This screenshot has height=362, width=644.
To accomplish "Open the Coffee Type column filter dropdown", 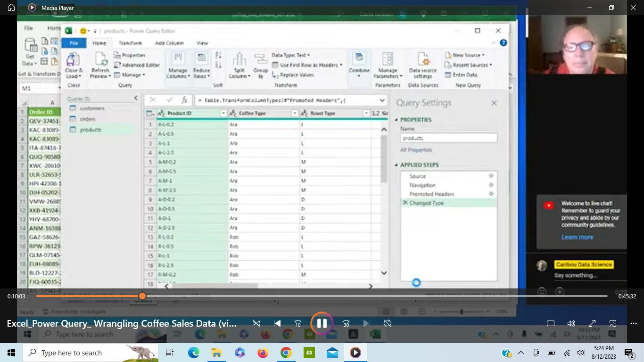I will [x=295, y=114].
